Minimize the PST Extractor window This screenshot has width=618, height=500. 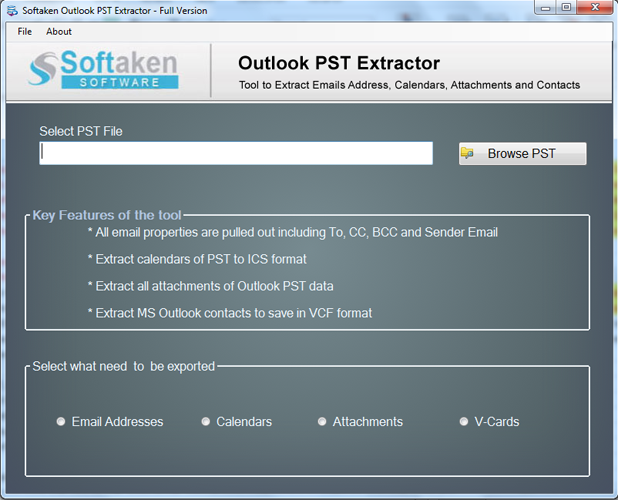tap(541, 8)
